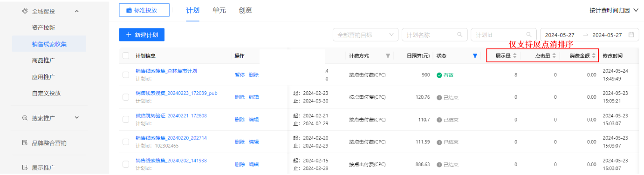Click the 状态 column filter icon

(475, 56)
